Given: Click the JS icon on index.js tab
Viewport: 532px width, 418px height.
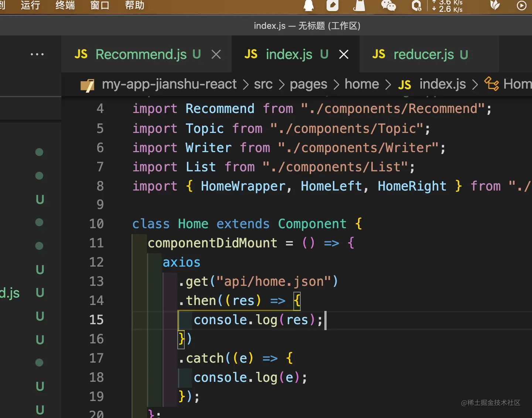Looking at the screenshot, I should pos(251,55).
